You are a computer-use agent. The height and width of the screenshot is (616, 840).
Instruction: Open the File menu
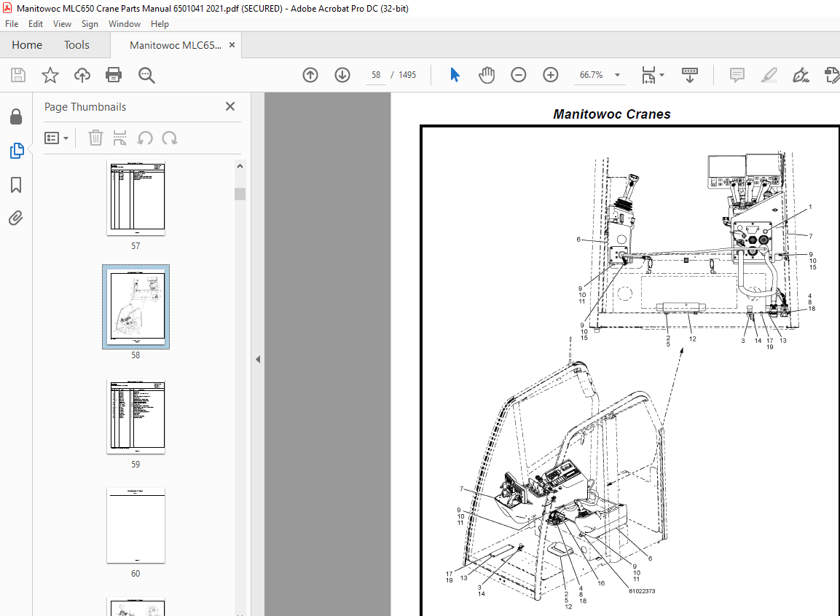tap(11, 24)
